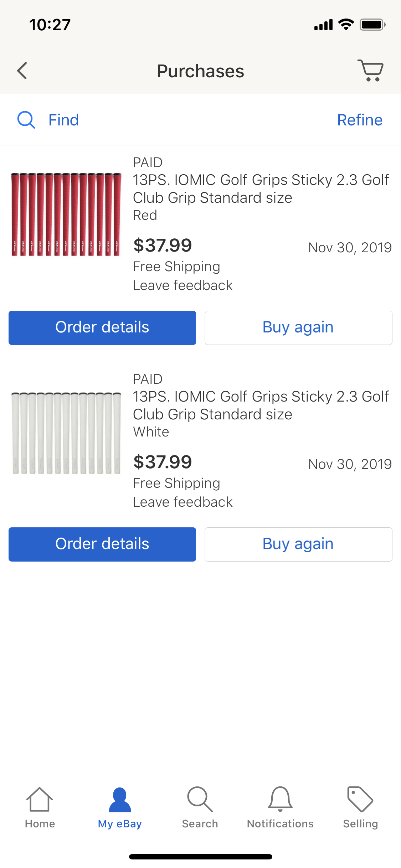Viewport: 401px width, 868px height.
Task: Tap the Find magnifier icon
Action: click(x=26, y=120)
